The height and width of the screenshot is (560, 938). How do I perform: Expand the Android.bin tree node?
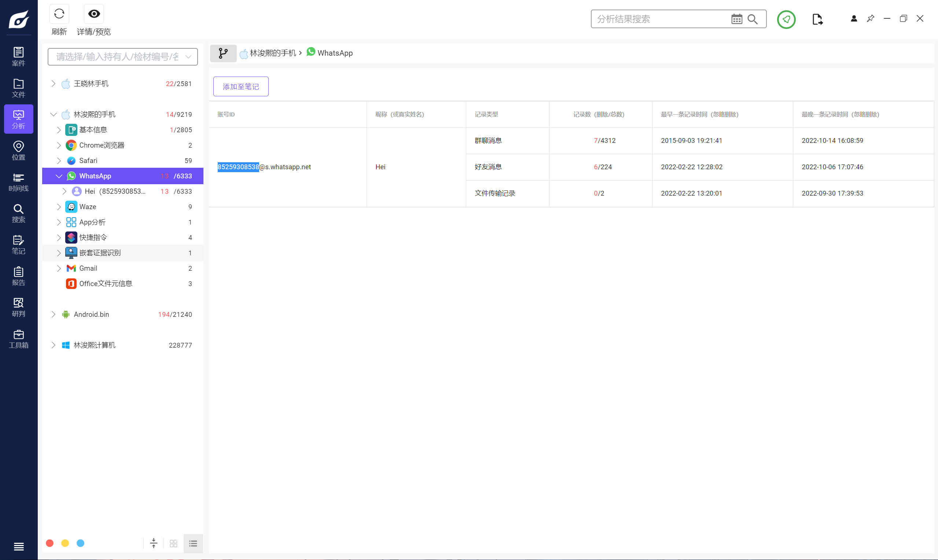(x=53, y=314)
